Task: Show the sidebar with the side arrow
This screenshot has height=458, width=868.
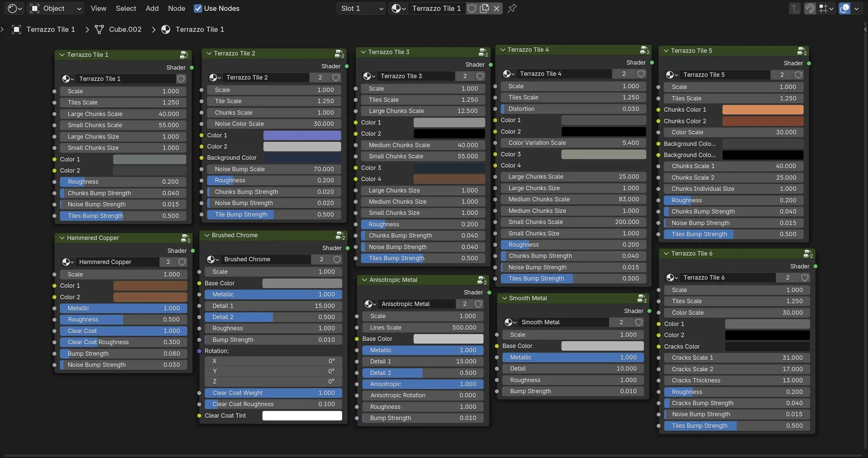Action: click(x=865, y=29)
